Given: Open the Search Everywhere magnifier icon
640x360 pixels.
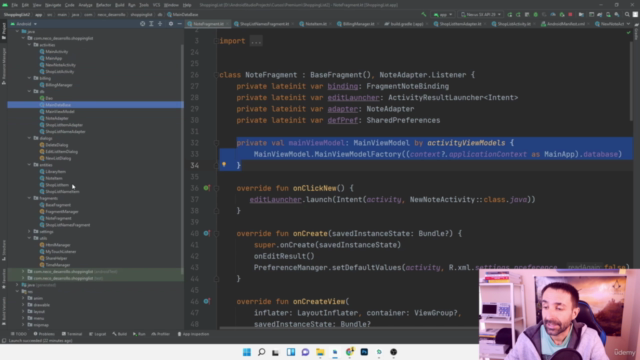Looking at the screenshot, I should [x=627, y=14].
